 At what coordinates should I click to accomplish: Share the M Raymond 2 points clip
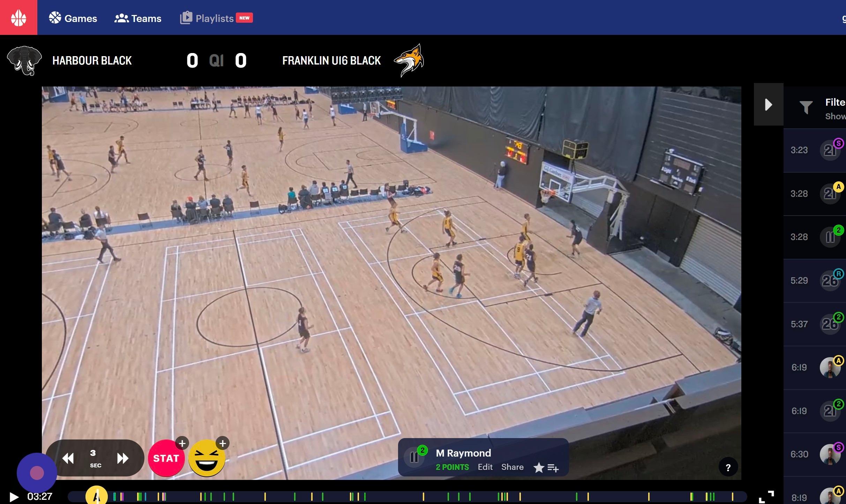point(512,467)
